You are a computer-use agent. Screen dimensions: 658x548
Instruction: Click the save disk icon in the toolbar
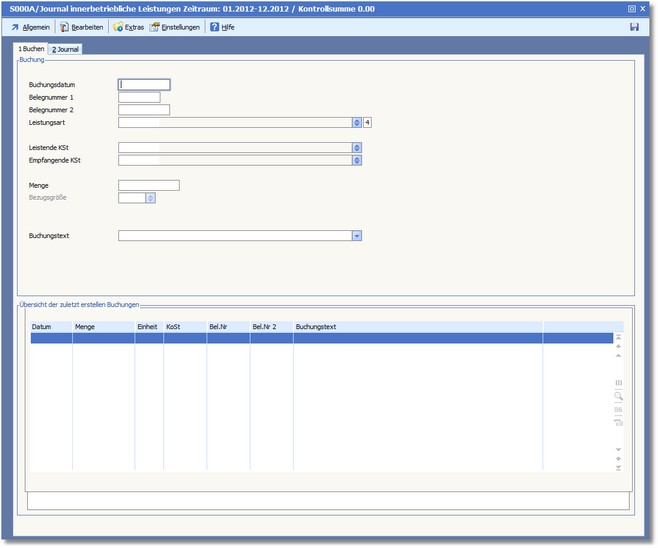[634, 27]
